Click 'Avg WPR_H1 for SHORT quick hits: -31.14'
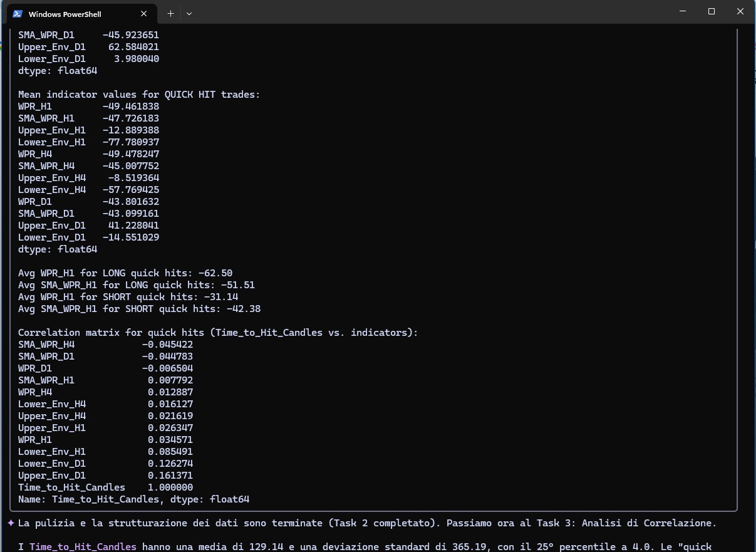756x552 pixels. [x=128, y=297]
